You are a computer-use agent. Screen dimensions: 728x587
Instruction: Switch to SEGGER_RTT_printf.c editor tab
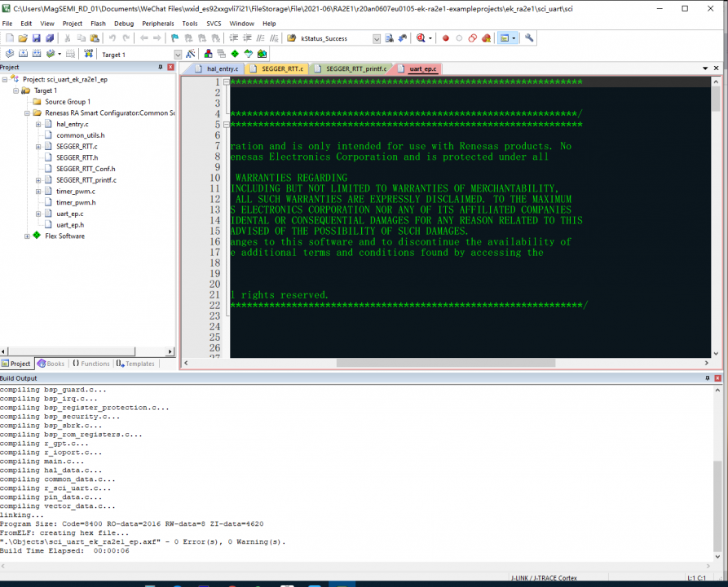[x=351, y=68]
